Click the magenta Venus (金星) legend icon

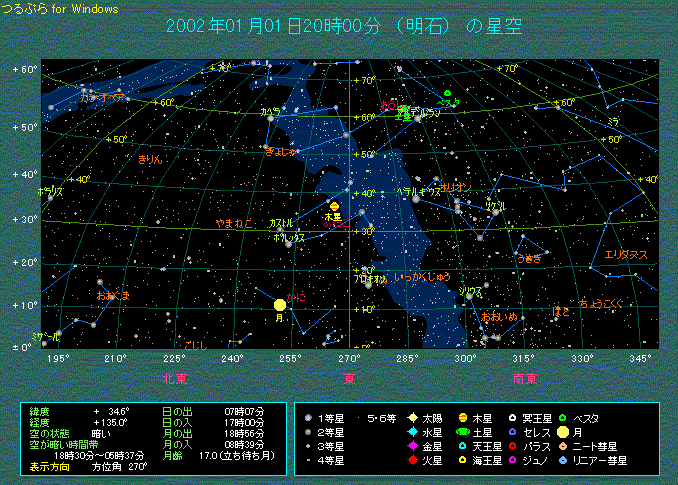coord(411,446)
